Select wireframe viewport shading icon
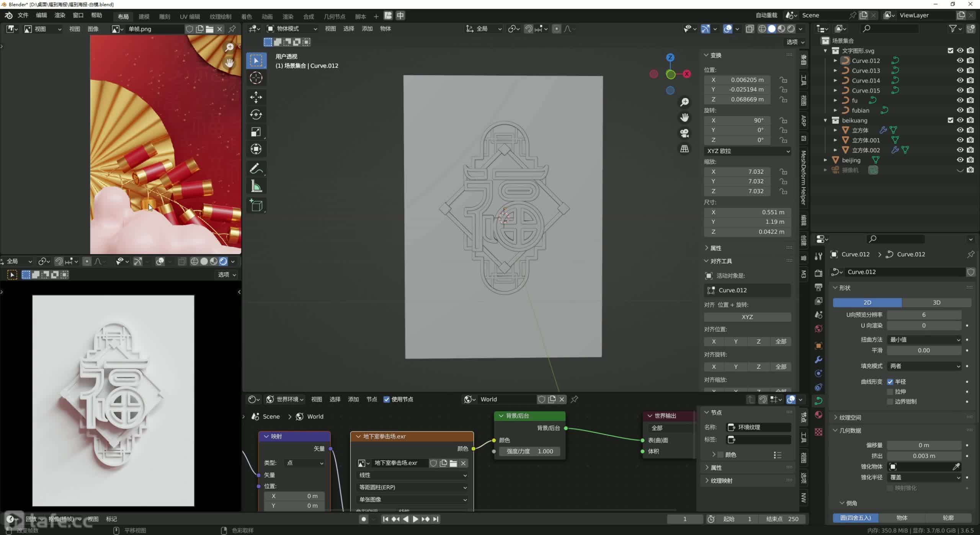This screenshot has width=980, height=535. [x=762, y=29]
